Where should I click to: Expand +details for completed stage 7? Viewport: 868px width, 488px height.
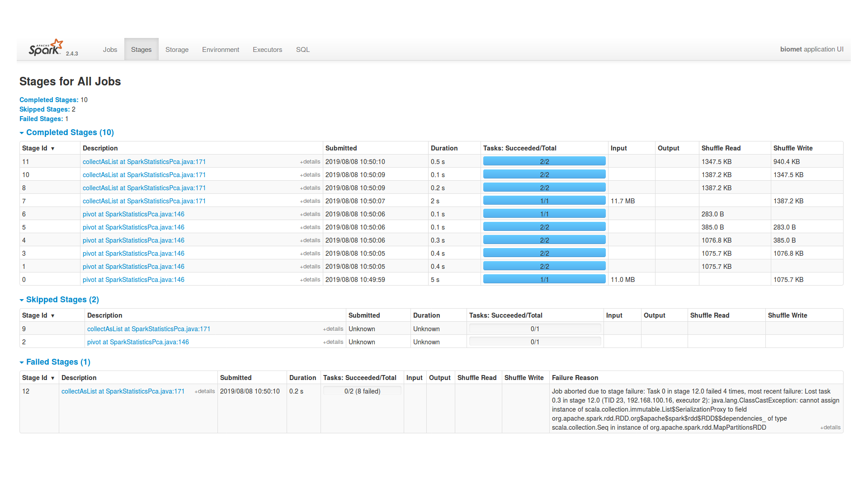[x=310, y=201]
